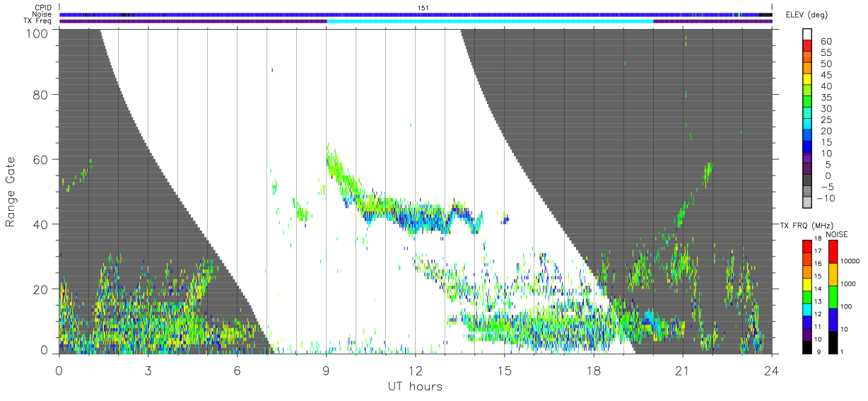Viewport: 868px width, 401px height.
Task: Click y-axis tick label 60
Action: (42, 159)
